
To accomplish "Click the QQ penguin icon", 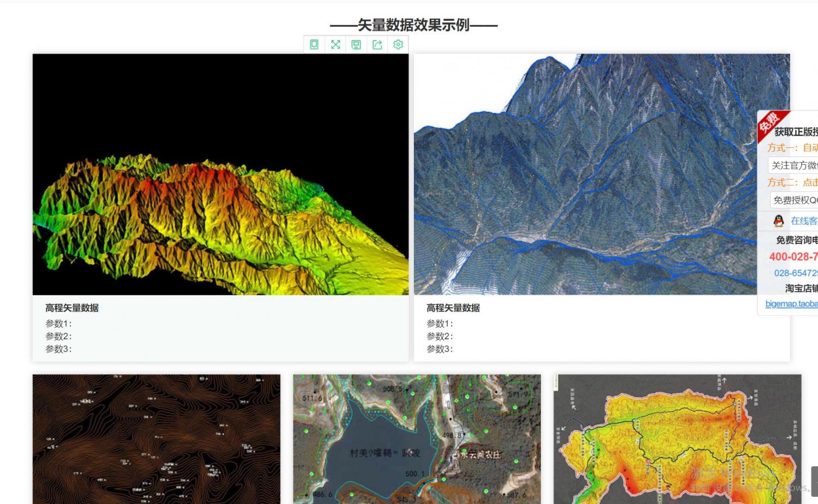I will click(779, 221).
